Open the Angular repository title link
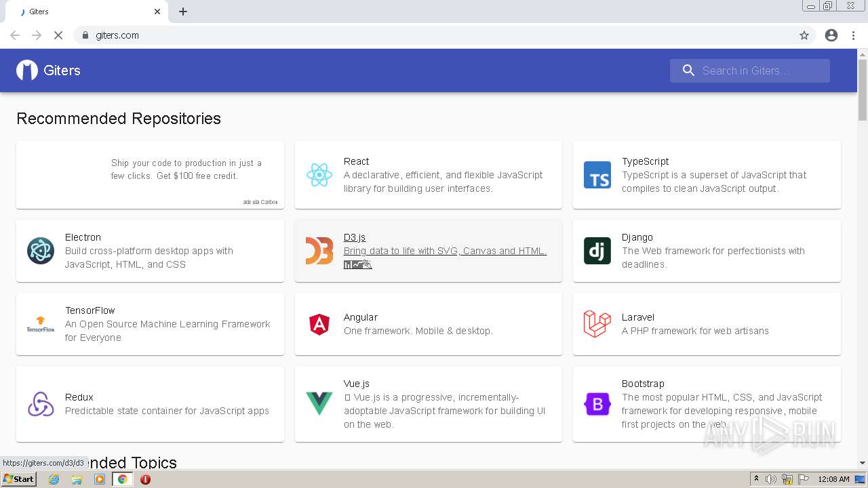Screen dimensions: 868x488 361,317
